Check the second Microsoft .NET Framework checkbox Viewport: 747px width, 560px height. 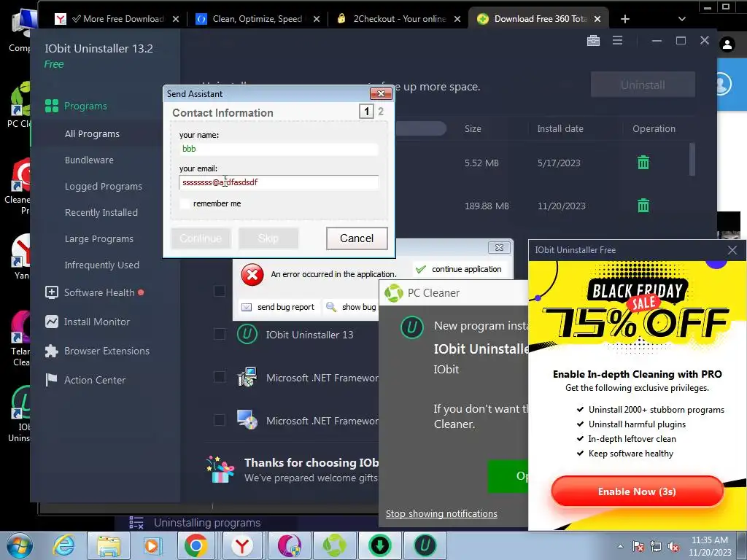tap(220, 420)
